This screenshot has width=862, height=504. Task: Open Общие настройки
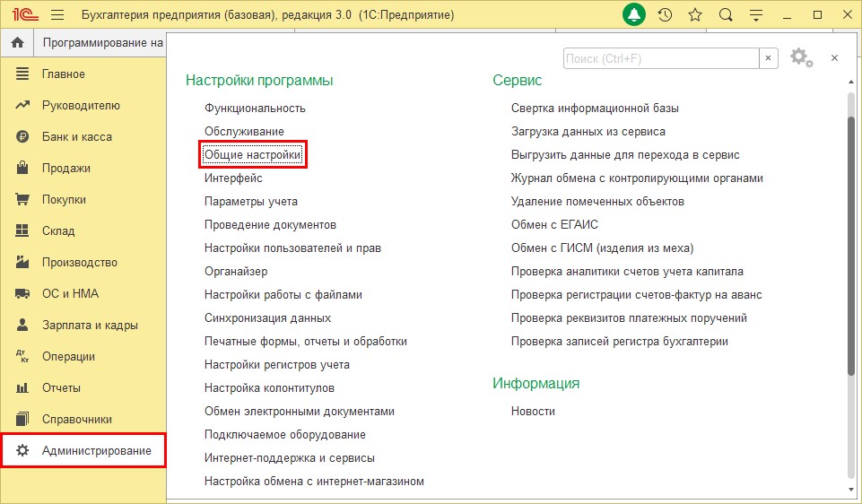252,154
